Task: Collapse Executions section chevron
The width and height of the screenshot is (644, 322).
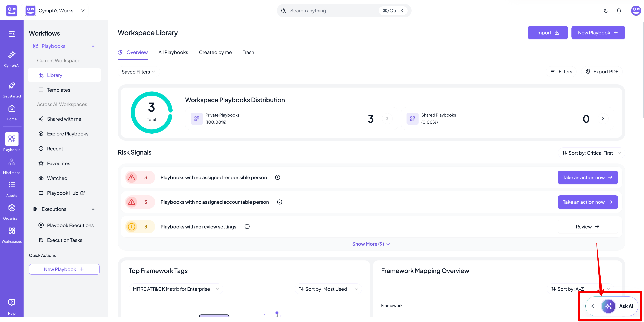Action: tap(93, 209)
